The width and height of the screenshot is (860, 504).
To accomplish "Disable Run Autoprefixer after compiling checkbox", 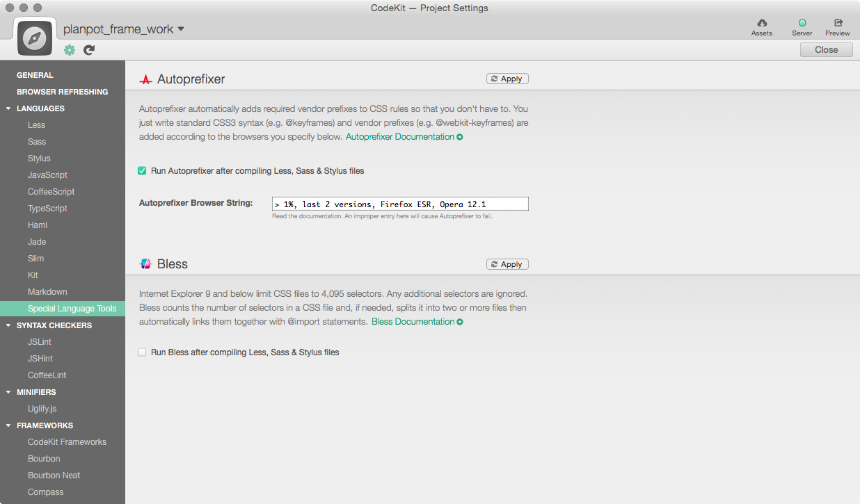I will click(142, 170).
